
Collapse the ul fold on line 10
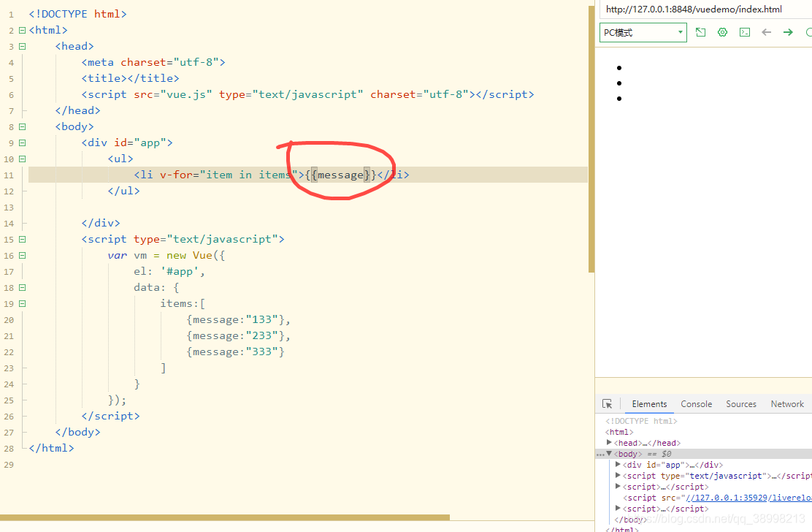click(22, 159)
